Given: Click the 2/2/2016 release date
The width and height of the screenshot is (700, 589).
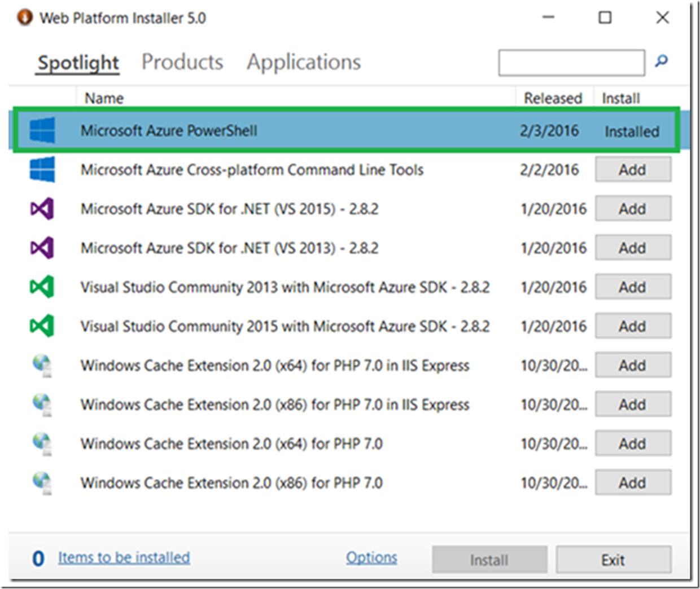Looking at the screenshot, I should click(x=549, y=170).
